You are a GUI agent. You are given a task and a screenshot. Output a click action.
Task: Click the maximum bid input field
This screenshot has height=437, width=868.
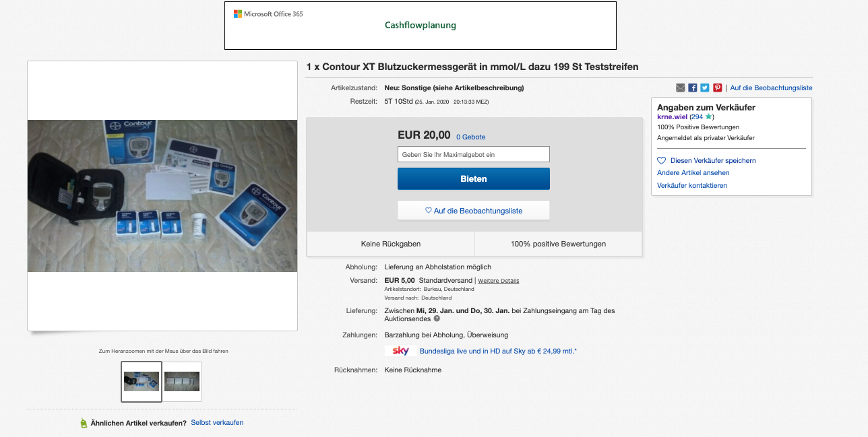click(x=473, y=154)
